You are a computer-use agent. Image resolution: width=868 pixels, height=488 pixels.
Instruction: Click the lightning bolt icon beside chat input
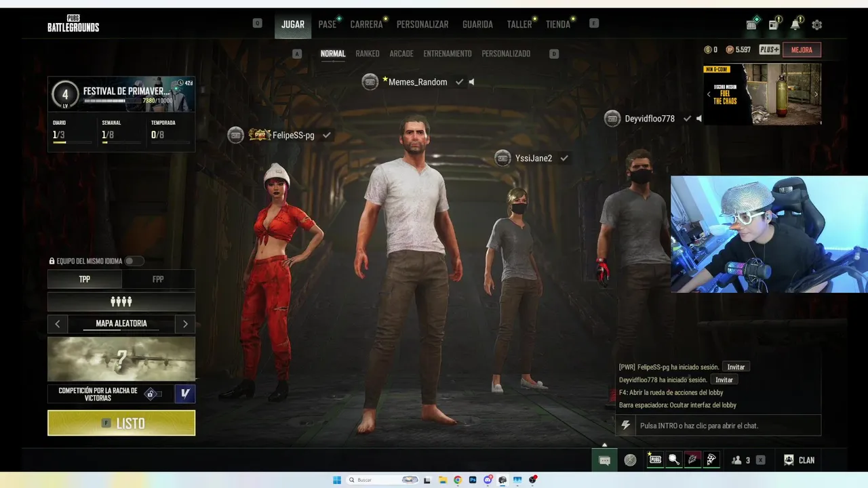(626, 426)
